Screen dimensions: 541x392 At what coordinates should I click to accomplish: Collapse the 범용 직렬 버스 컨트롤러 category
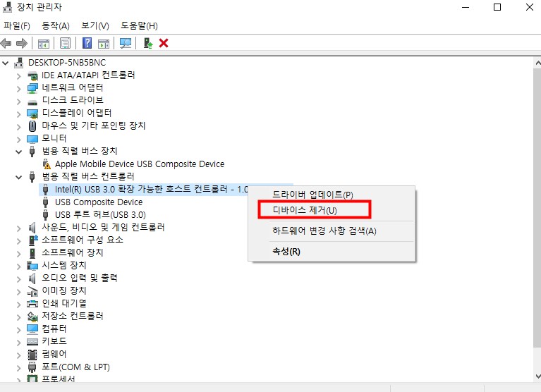[x=18, y=177]
